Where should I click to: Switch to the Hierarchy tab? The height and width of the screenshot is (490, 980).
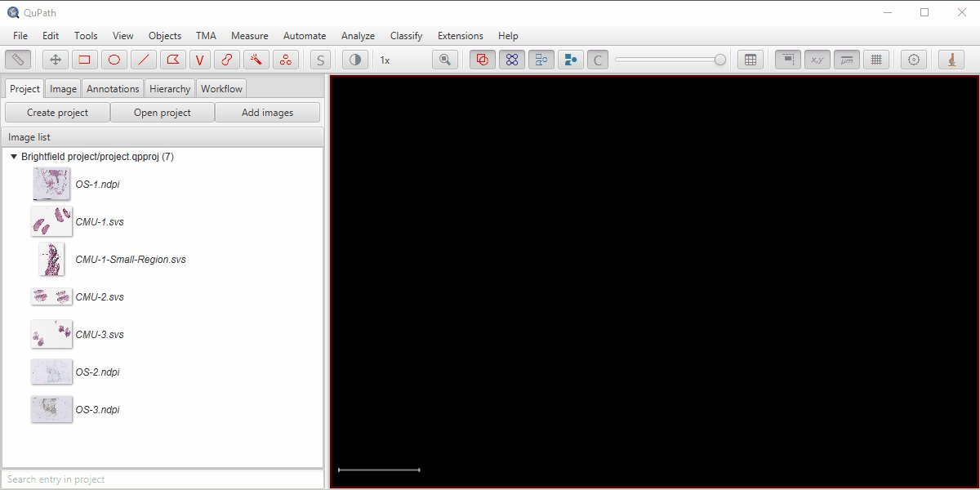point(170,88)
